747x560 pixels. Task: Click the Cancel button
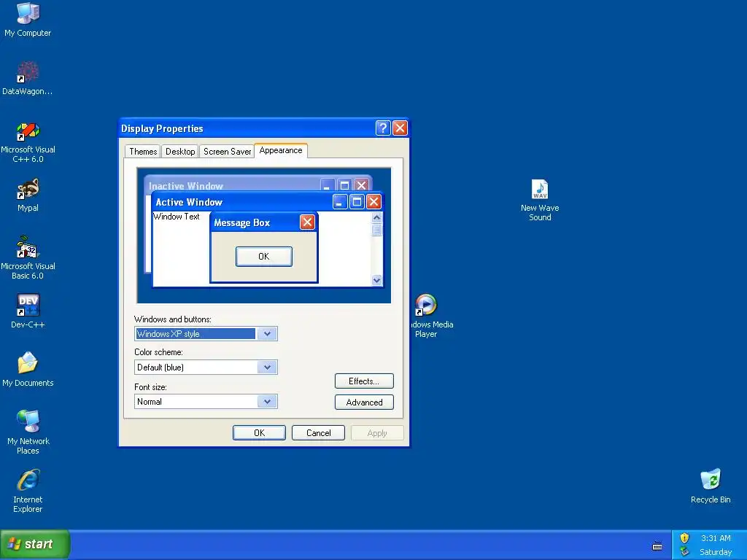click(318, 433)
